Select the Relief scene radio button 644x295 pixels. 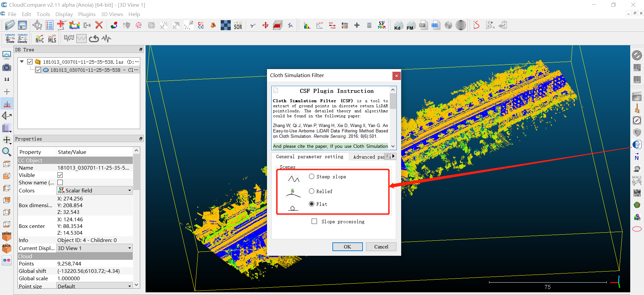[312, 191]
